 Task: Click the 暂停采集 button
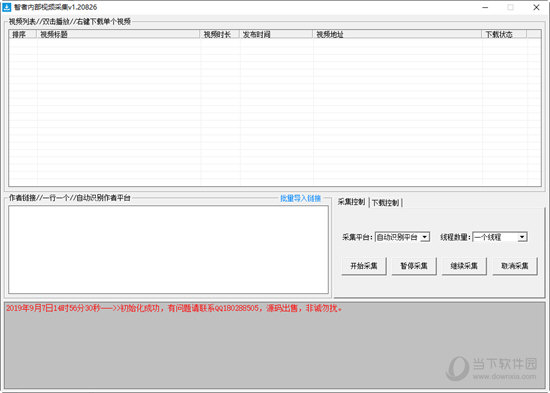[x=414, y=266]
